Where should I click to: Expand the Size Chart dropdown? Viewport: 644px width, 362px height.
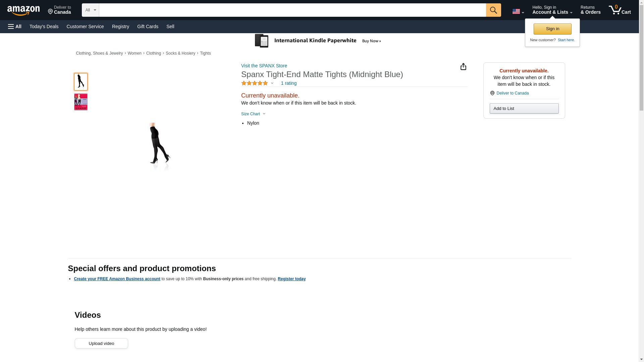tap(253, 114)
